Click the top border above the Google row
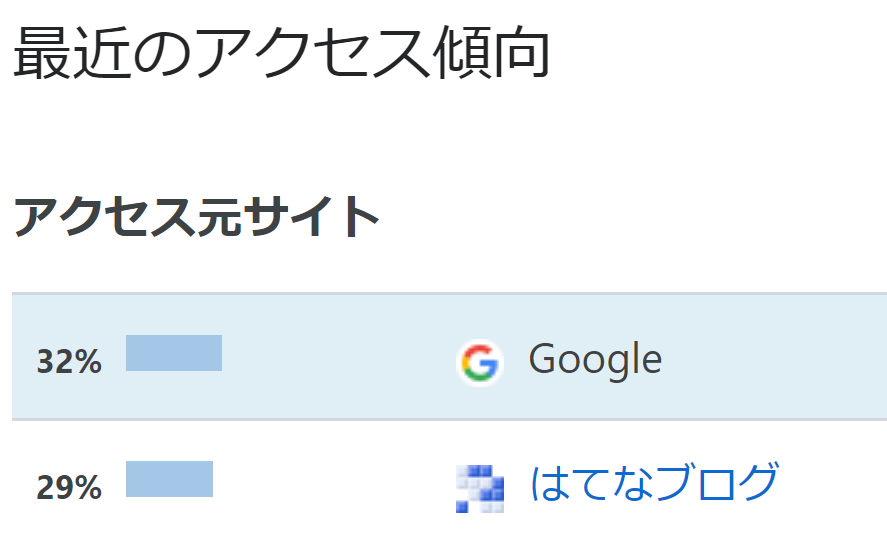 click(449, 294)
